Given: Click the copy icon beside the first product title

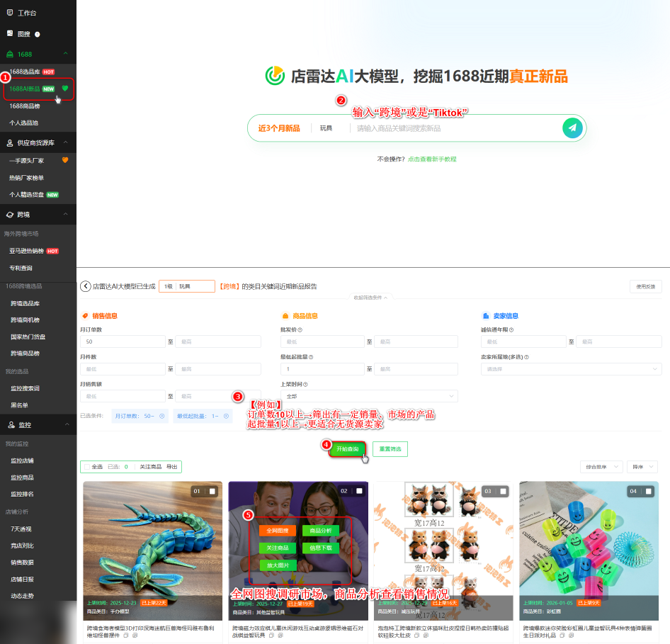Looking at the screenshot, I should pos(125,635).
